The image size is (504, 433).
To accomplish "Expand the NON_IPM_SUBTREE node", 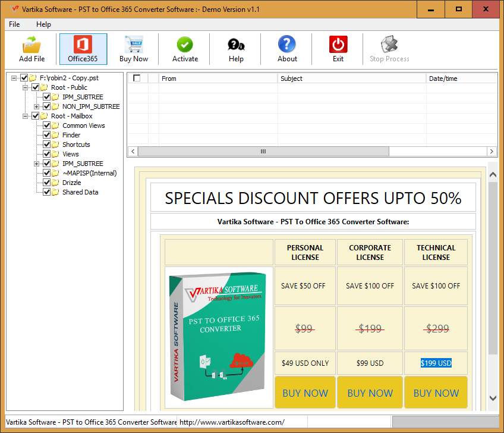I will pyautogui.click(x=37, y=106).
